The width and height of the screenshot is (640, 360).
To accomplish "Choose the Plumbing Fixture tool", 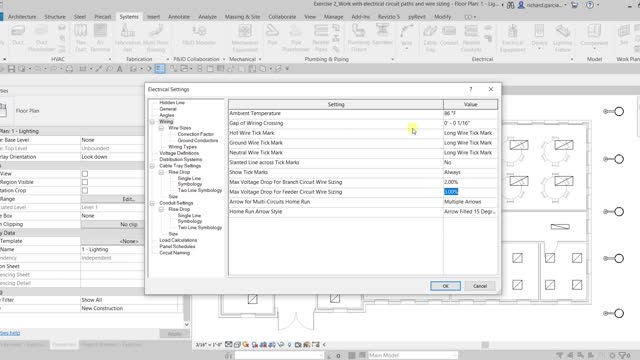I will point(358,38).
